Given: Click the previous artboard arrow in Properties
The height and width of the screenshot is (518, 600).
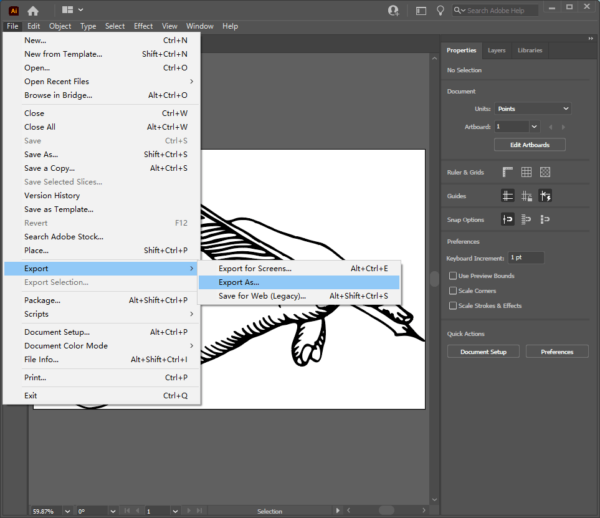Looking at the screenshot, I should (x=551, y=127).
